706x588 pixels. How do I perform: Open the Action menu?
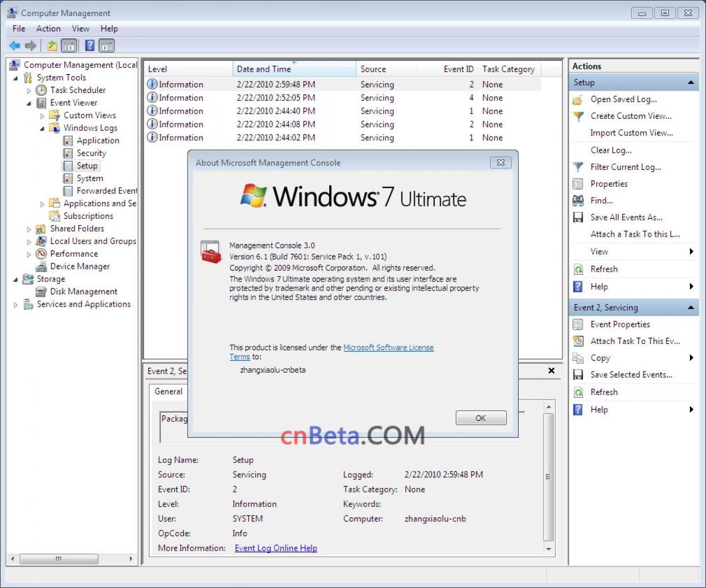point(48,29)
